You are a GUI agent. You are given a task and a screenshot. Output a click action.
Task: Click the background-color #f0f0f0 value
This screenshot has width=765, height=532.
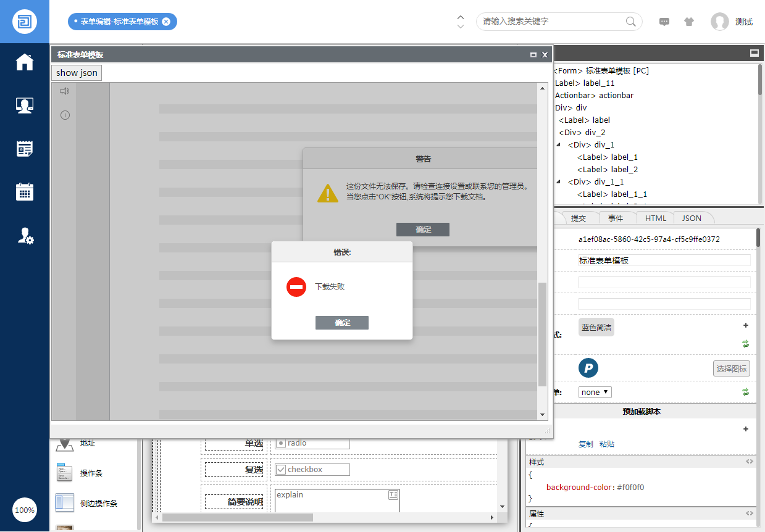point(630,488)
